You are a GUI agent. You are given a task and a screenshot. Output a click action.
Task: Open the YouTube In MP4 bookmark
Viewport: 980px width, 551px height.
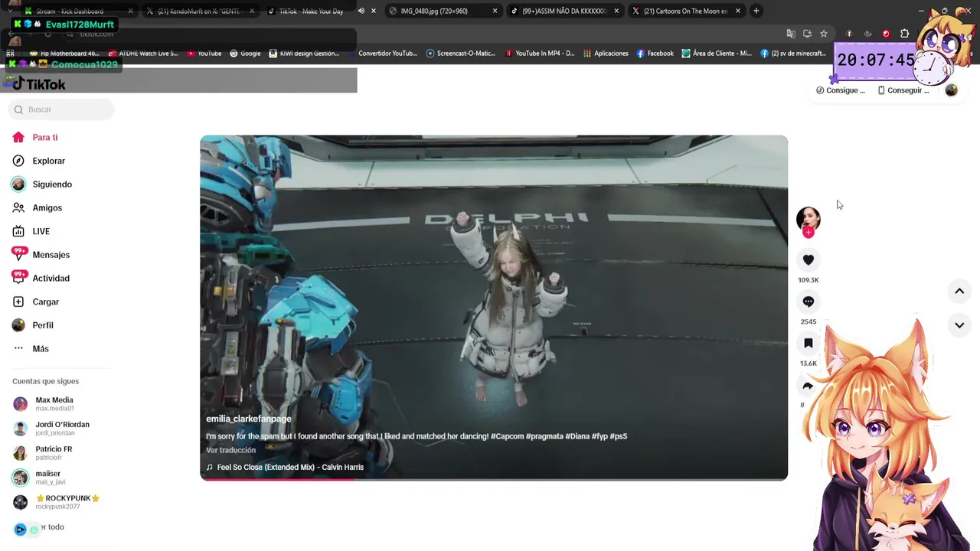coord(540,54)
